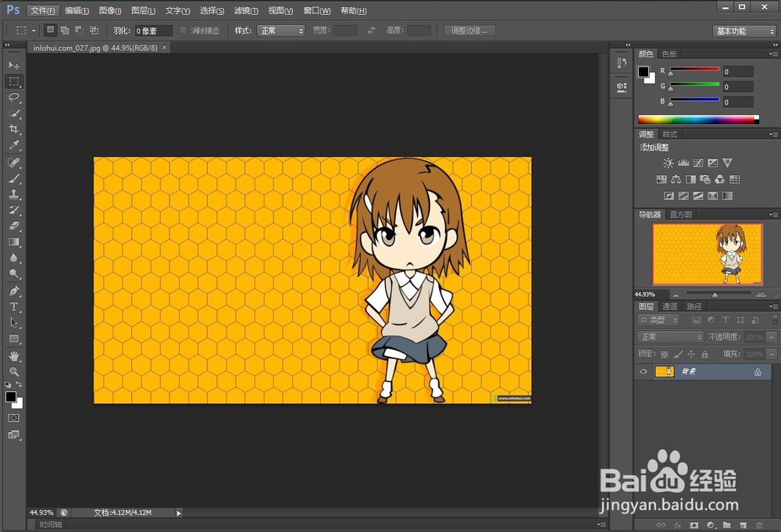Select the Lasso tool
781x532 pixels.
click(12, 98)
